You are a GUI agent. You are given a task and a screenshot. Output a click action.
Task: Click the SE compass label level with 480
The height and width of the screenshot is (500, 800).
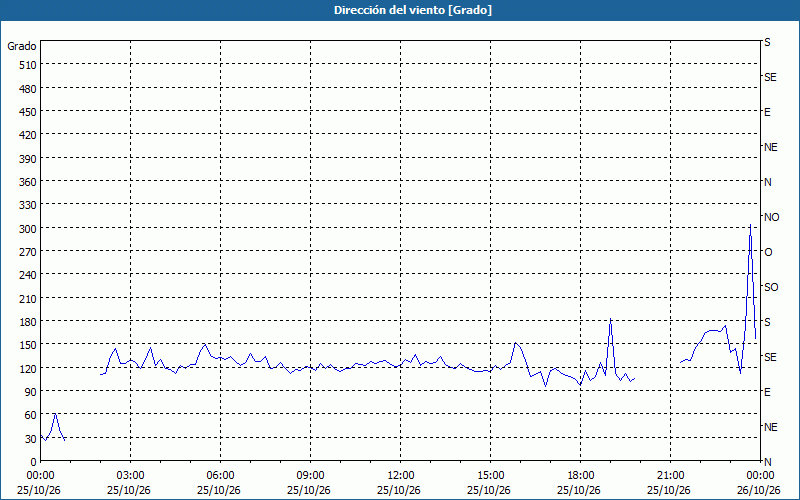[x=770, y=78]
